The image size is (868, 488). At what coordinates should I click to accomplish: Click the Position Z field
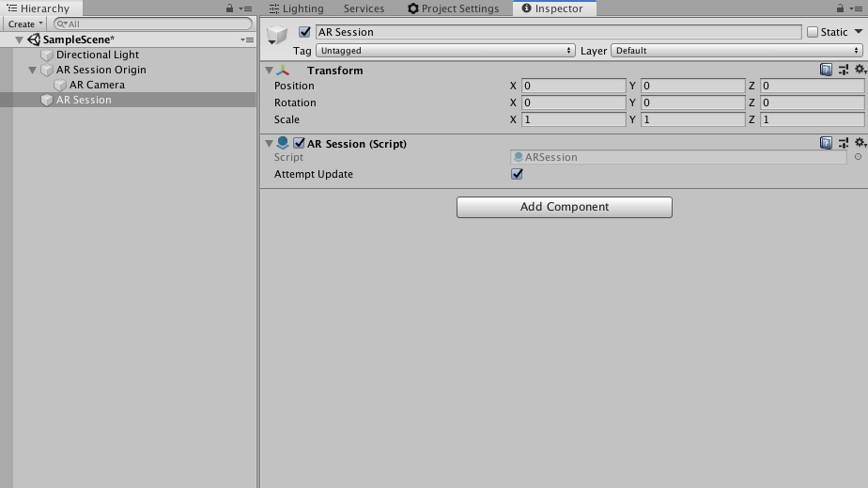(812, 86)
